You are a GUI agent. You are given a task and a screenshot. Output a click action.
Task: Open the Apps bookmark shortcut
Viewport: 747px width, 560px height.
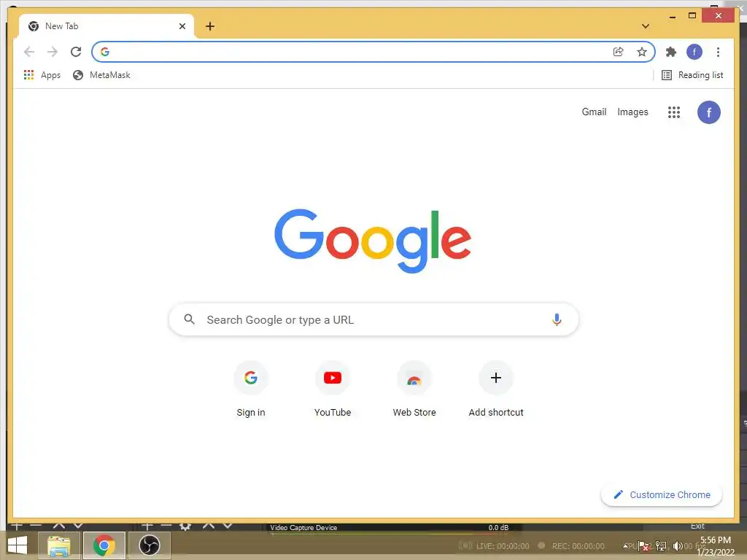[42, 75]
